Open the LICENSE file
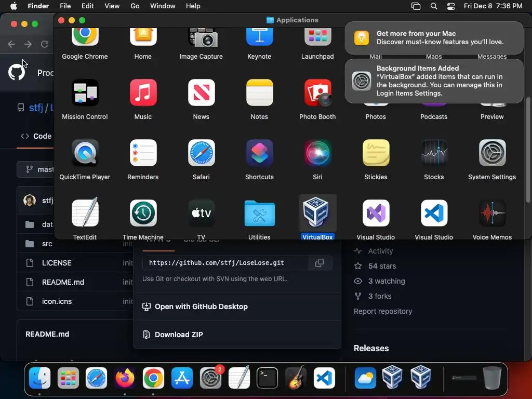The image size is (532, 399). click(57, 263)
